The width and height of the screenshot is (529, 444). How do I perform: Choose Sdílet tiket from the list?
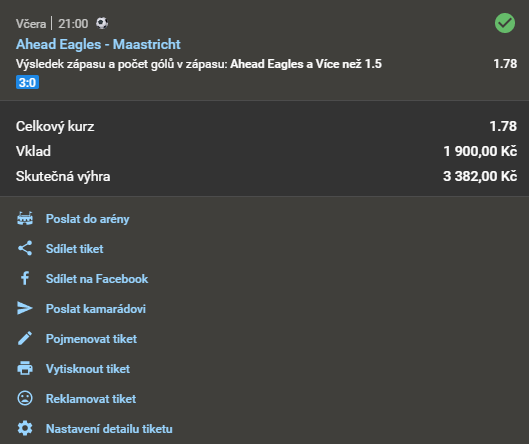(x=75, y=249)
